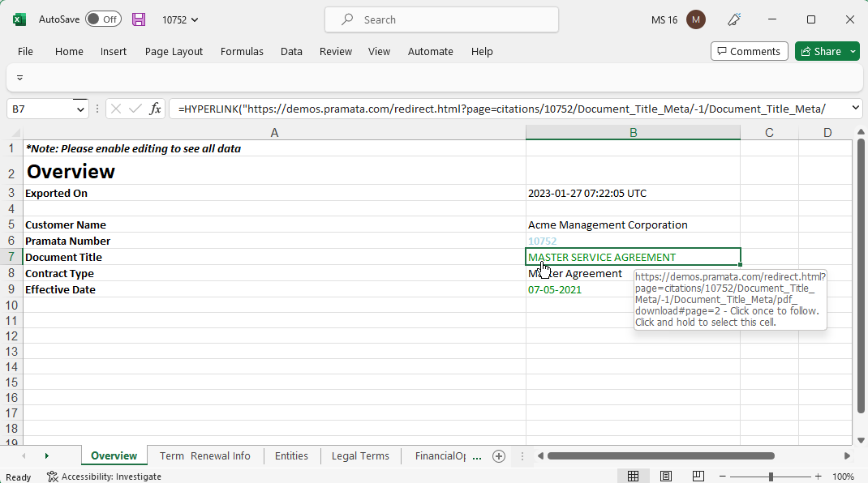This screenshot has height=483, width=868.
Task: Select column C header
Action: 769,133
